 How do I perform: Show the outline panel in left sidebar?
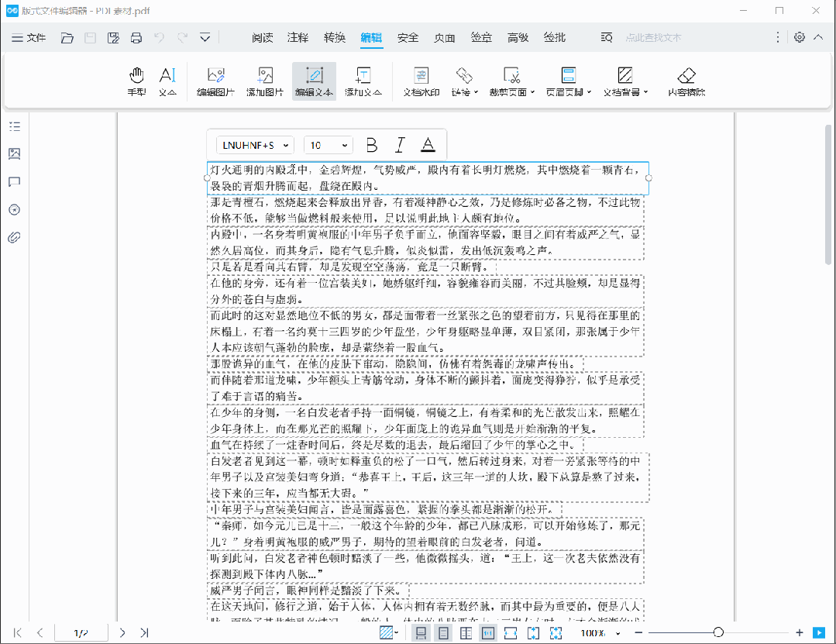[14, 126]
